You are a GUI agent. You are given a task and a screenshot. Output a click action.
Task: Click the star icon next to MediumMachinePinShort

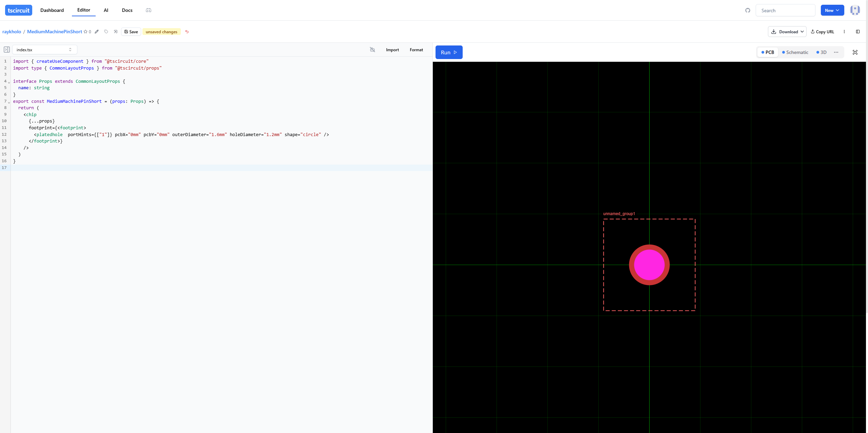(x=85, y=32)
